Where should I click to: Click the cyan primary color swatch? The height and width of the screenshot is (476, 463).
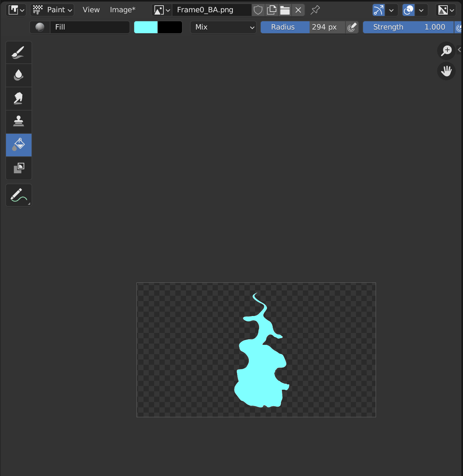tap(146, 27)
